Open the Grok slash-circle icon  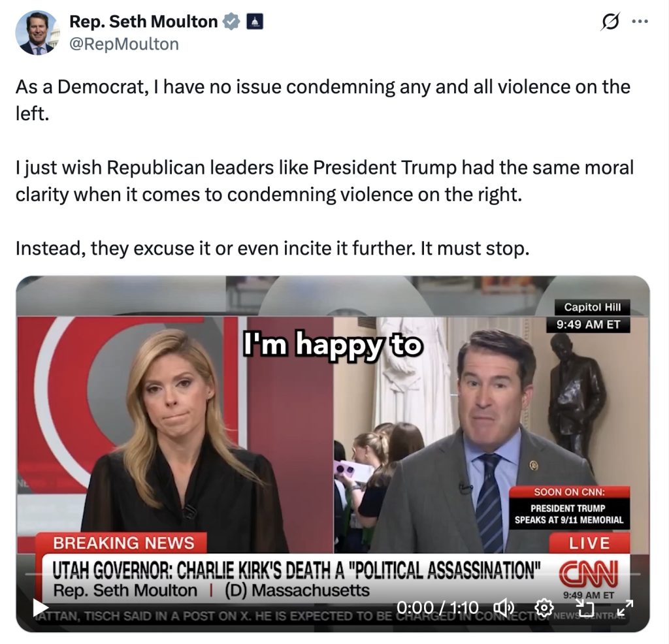[610, 22]
